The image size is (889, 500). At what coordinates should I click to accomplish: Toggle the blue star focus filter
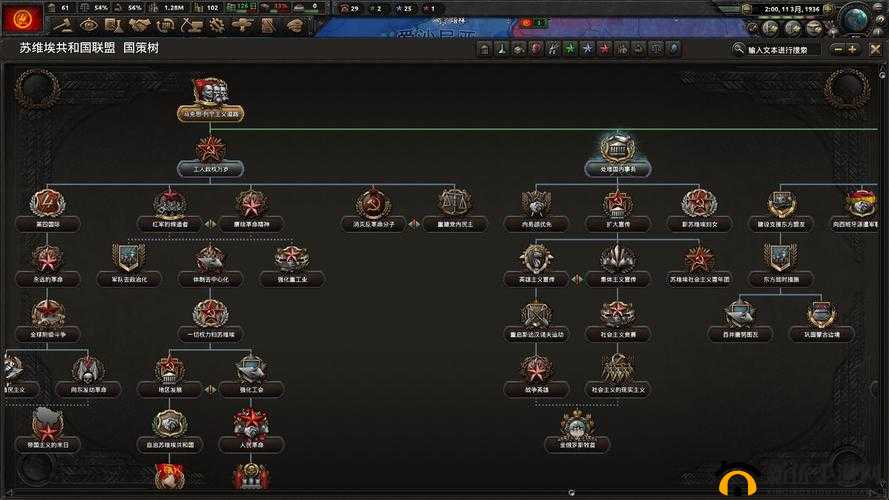click(x=587, y=49)
